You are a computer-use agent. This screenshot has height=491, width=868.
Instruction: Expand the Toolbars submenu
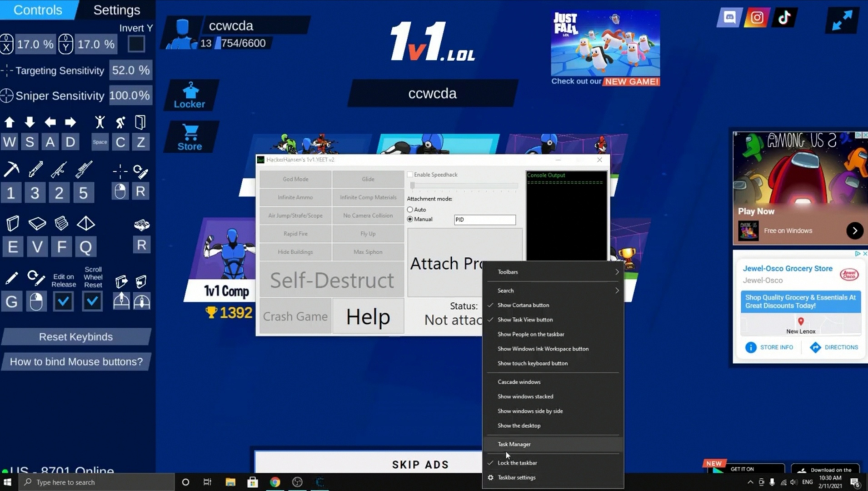[553, 272]
